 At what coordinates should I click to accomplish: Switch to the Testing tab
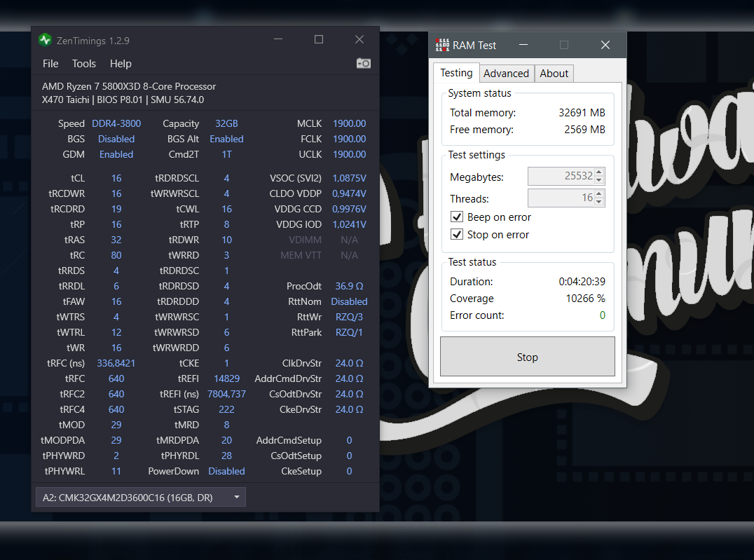[456, 73]
